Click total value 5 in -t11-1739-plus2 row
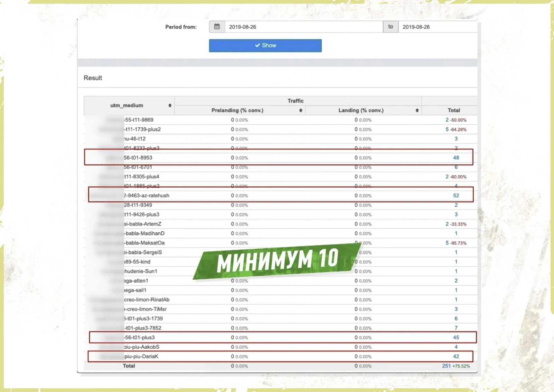 pyautogui.click(x=447, y=129)
